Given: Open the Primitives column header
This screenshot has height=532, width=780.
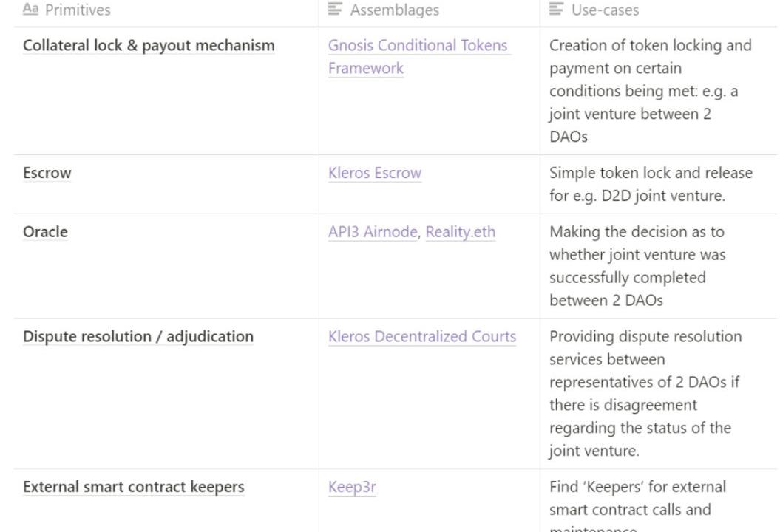Looking at the screenshot, I should (166, 10).
